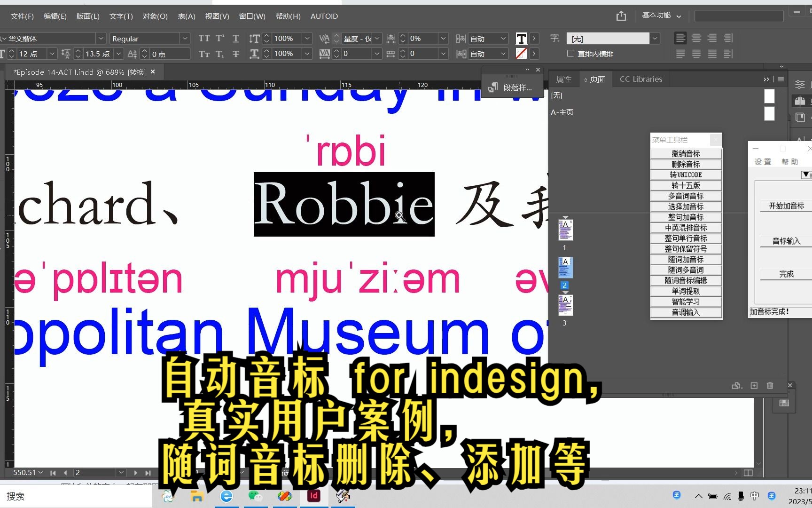Select the black fill color T swatch

tap(521, 38)
